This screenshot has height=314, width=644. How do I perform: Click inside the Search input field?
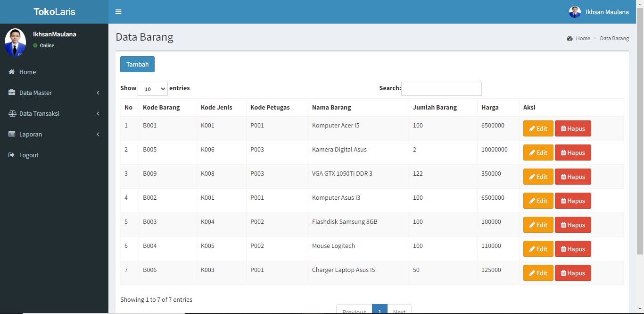(x=441, y=89)
